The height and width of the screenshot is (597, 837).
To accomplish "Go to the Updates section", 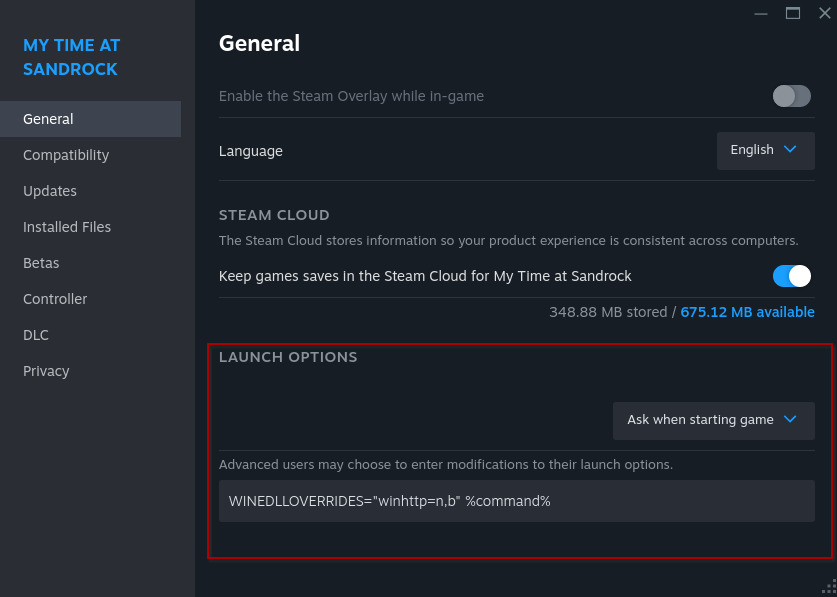I will [x=50, y=191].
